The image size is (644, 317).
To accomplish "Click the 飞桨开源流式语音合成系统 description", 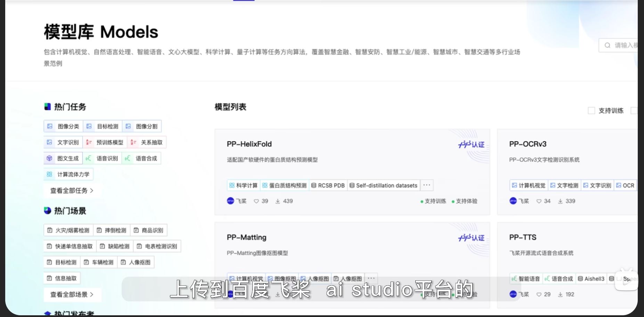I will pyautogui.click(x=541, y=253).
